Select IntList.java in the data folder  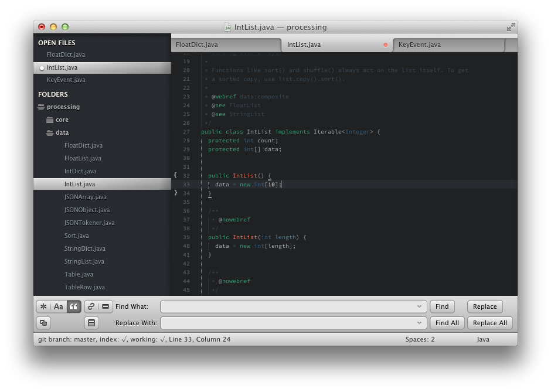(80, 184)
